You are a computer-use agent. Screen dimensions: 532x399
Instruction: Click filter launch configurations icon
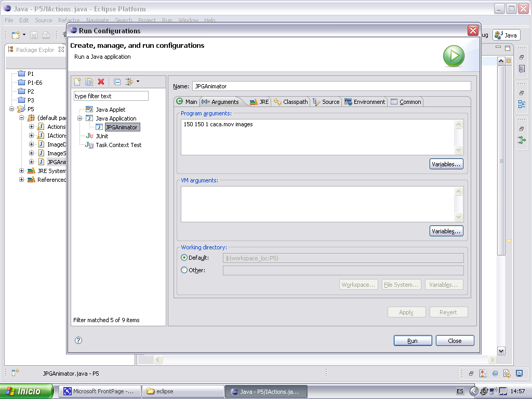[129, 82]
